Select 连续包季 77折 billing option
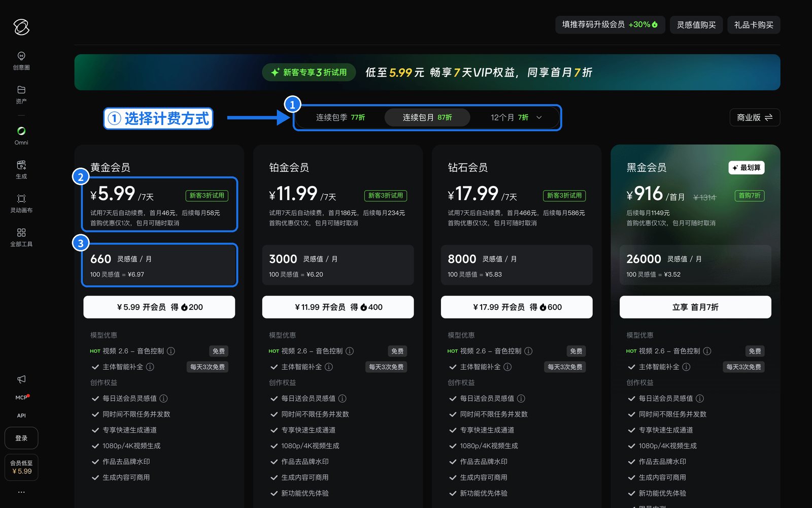Viewport: 812px width, 508px height. [341, 117]
